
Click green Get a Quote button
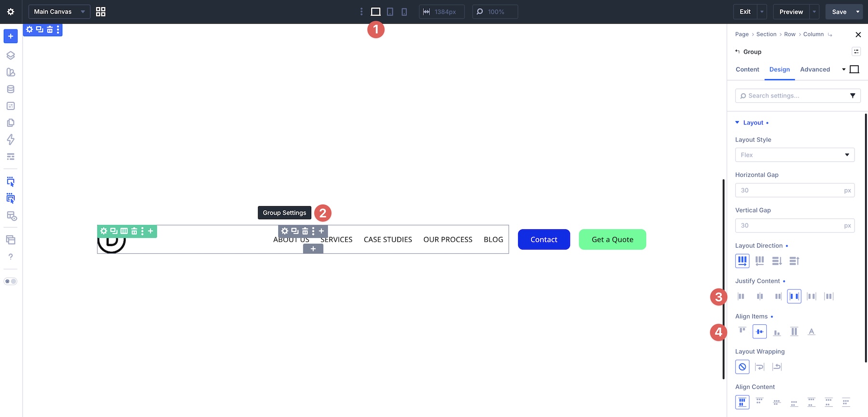[x=612, y=239]
